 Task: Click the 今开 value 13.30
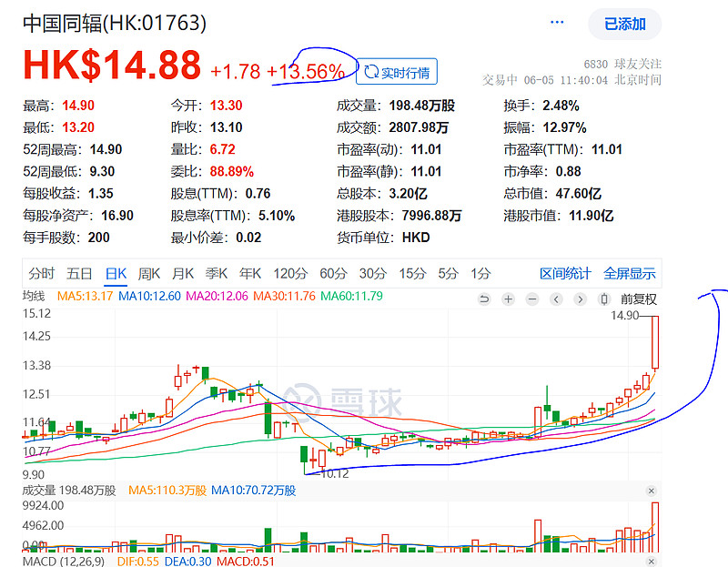tap(226, 106)
